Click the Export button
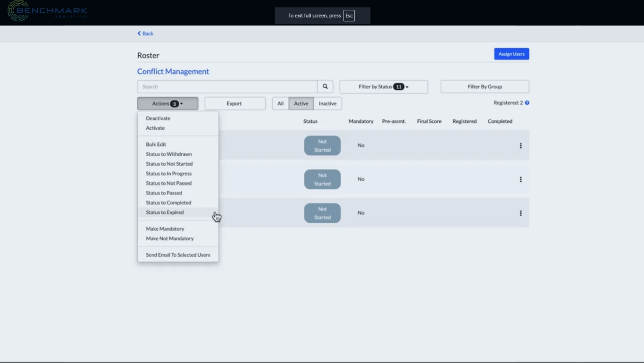Screen dimensions: 644x363 235,103
